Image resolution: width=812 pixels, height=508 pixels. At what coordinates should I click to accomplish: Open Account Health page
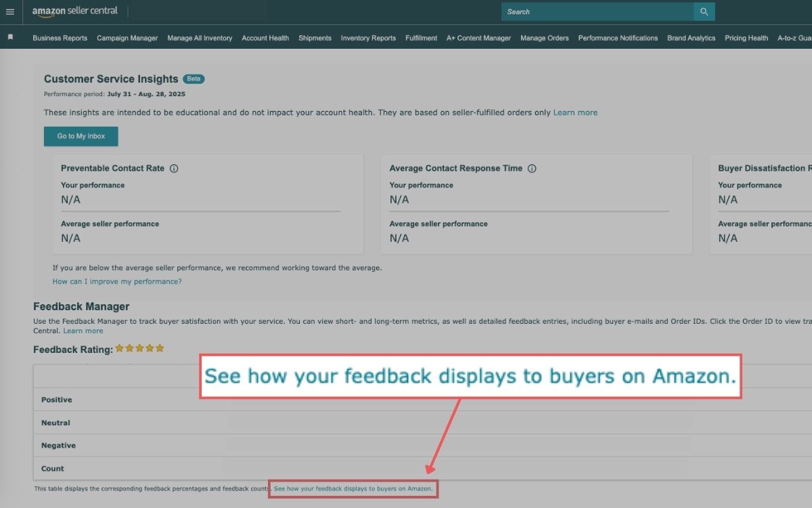pos(265,38)
